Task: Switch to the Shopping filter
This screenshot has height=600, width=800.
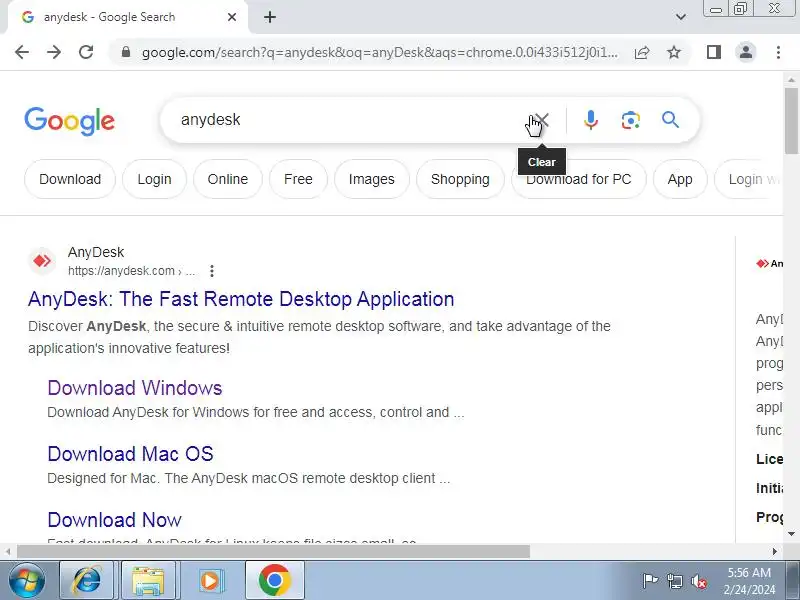Action: coord(460,179)
